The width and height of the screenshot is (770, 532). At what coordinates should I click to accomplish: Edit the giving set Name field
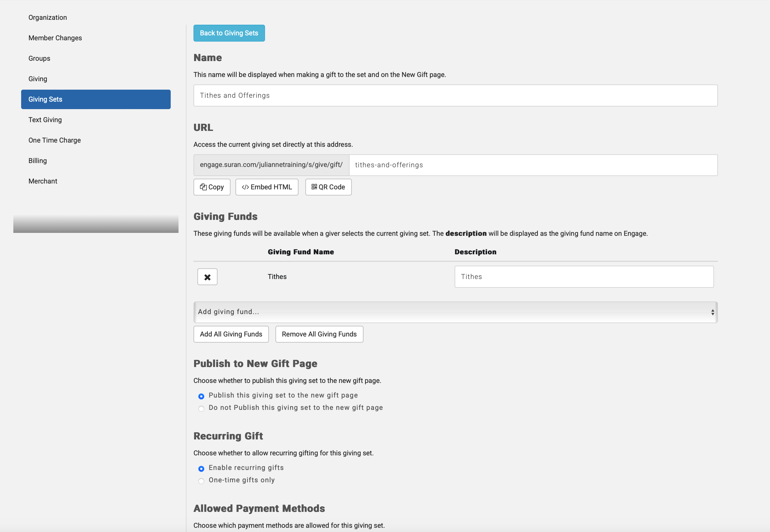click(455, 95)
